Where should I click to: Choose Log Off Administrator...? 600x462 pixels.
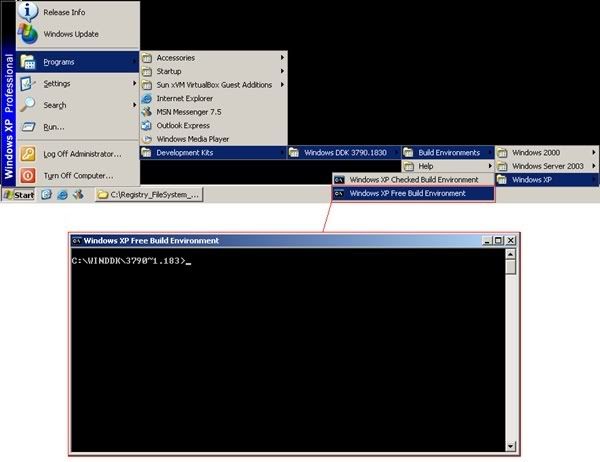[x=78, y=154]
